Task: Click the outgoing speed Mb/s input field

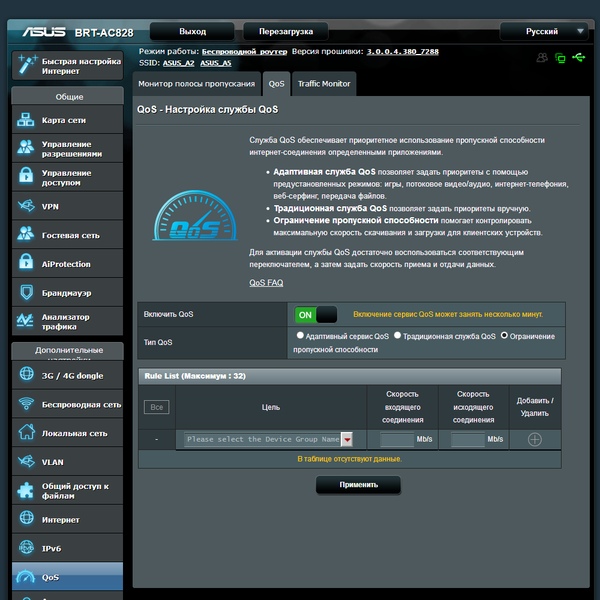Action: click(468, 439)
